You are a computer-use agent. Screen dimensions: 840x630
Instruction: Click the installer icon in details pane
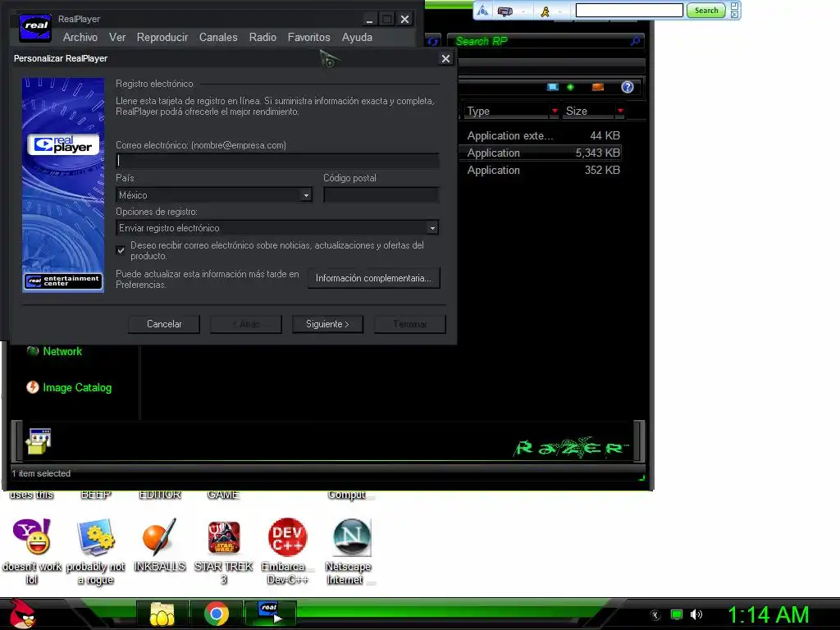tap(39, 441)
